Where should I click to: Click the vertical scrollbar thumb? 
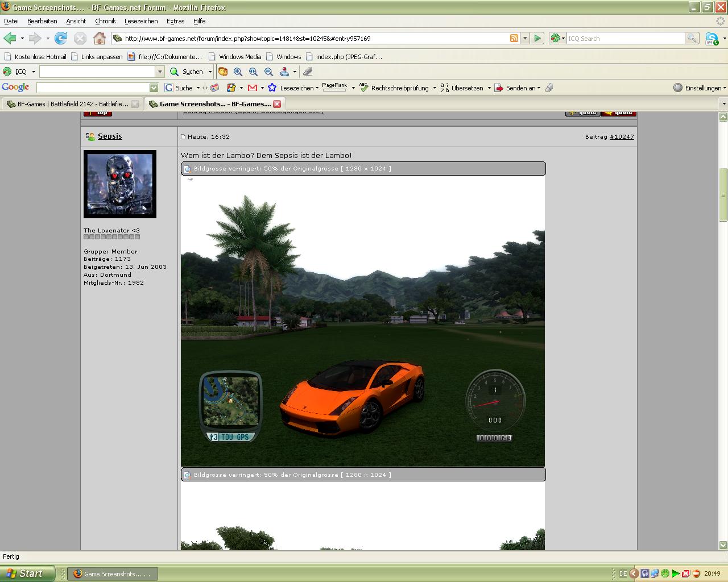click(x=723, y=194)
